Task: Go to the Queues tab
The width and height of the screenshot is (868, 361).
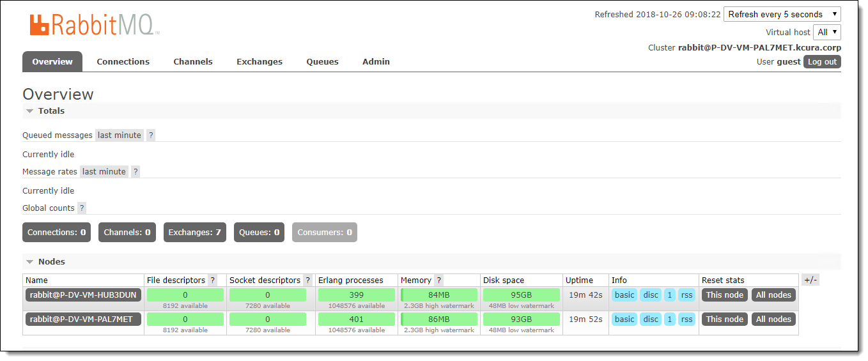Action: [x=322, y=62]
